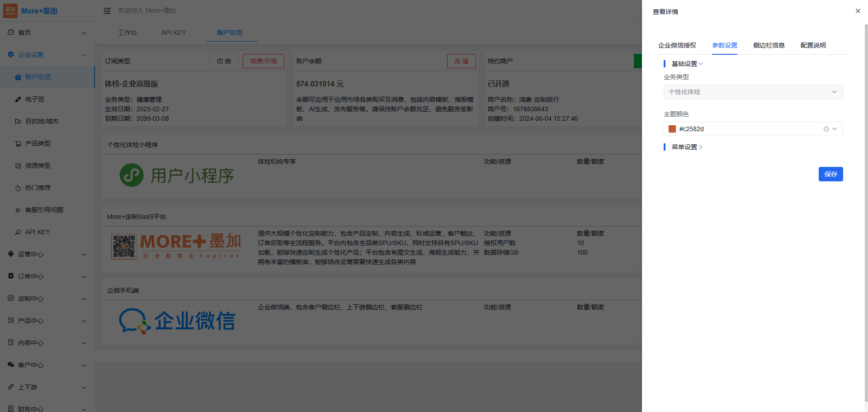Open 目的地/城市 from the sidebar
868x412 pixels.
(42, 121)
